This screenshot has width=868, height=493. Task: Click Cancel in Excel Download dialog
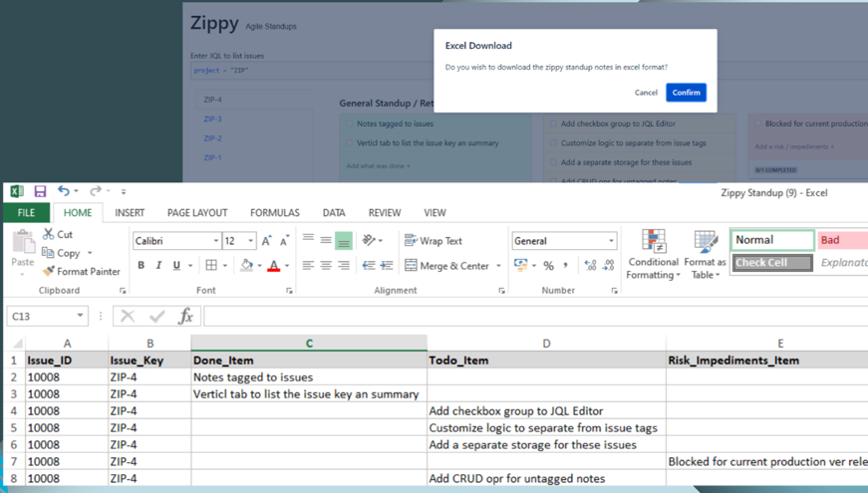pyautogui.click(x=646, y=93)
